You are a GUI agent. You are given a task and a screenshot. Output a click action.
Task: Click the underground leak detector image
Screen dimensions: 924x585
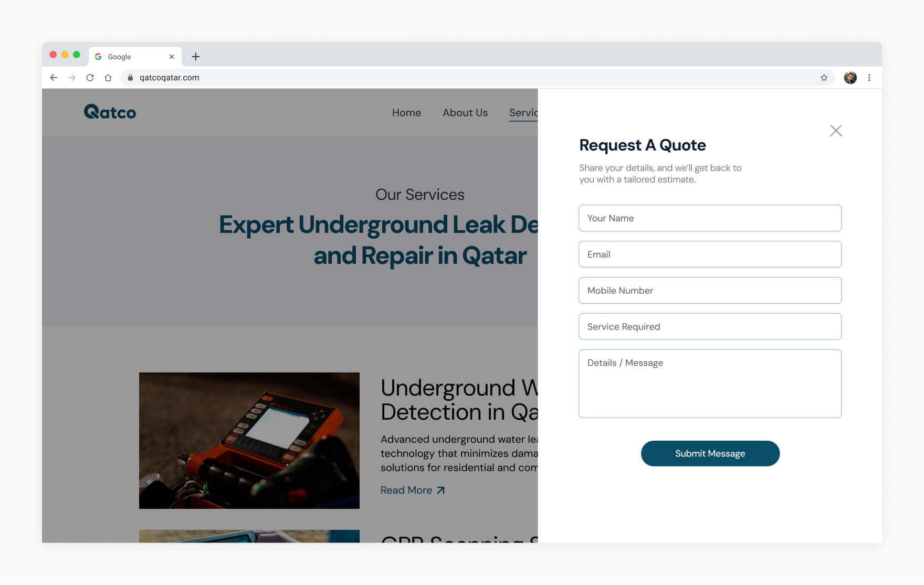(x=249, y=441)
